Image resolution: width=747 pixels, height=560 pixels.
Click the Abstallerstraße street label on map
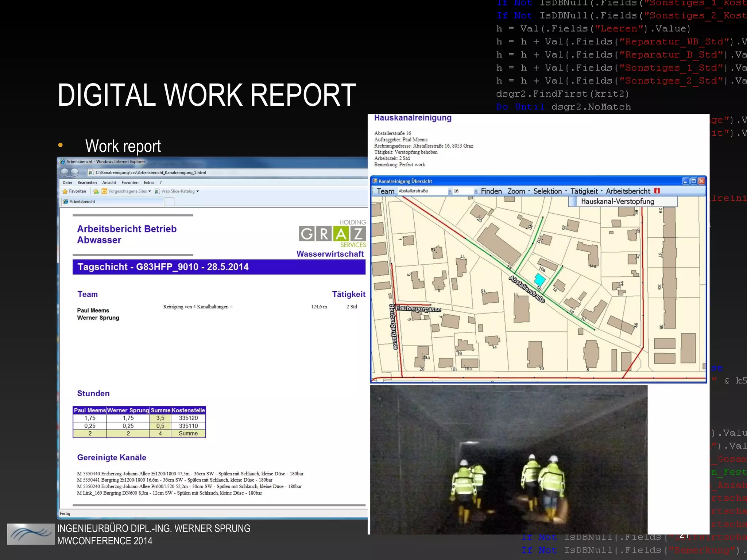[x=527, y=289]
